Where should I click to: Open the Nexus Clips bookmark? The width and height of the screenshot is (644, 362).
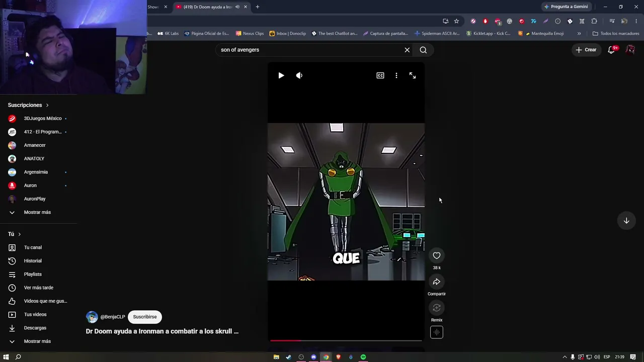pos(250,34)
